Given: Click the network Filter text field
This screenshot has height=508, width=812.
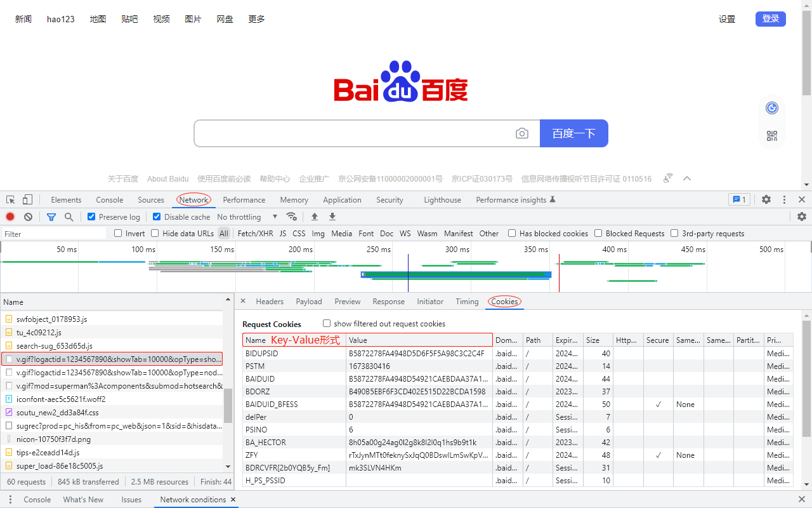Looking at the screenshot, I should [53, 234].
